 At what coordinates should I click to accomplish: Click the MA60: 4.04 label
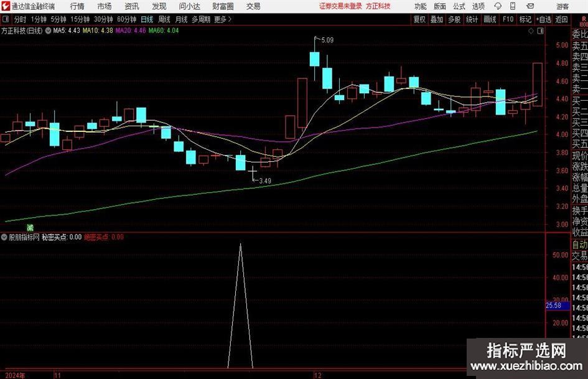pos(164,30)
